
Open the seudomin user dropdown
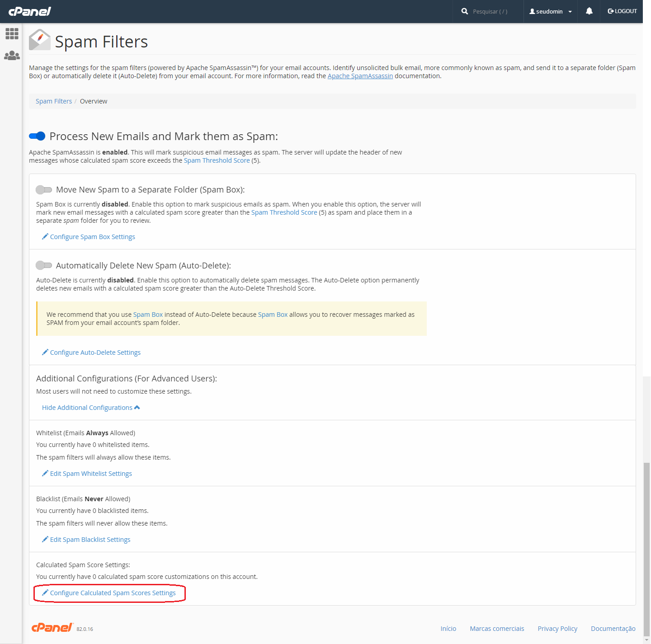click(550, 11)
